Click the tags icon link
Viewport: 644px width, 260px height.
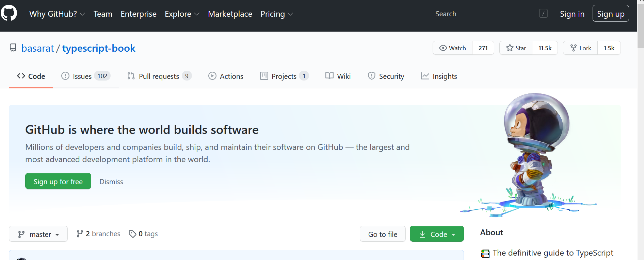click(x=132, y=234)
